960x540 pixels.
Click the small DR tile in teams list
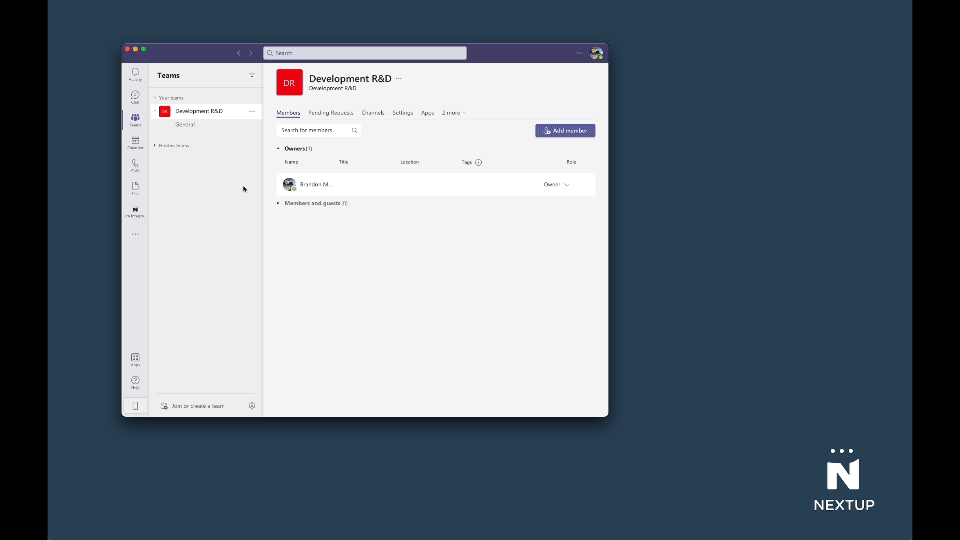pos(165,111)
